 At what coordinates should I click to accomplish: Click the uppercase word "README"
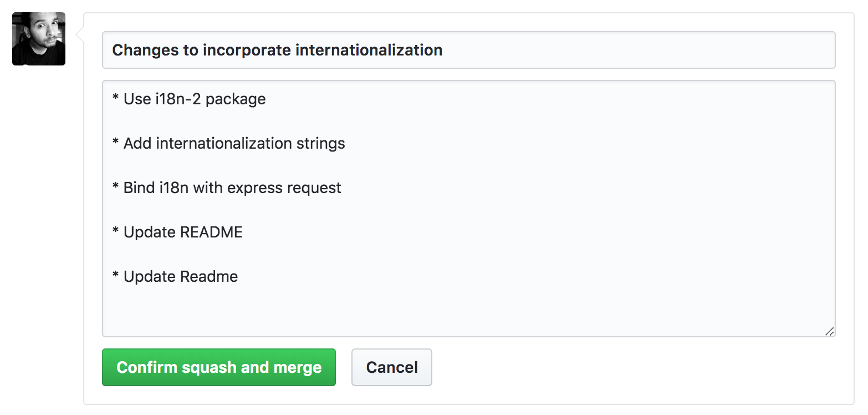coord(212,232)
